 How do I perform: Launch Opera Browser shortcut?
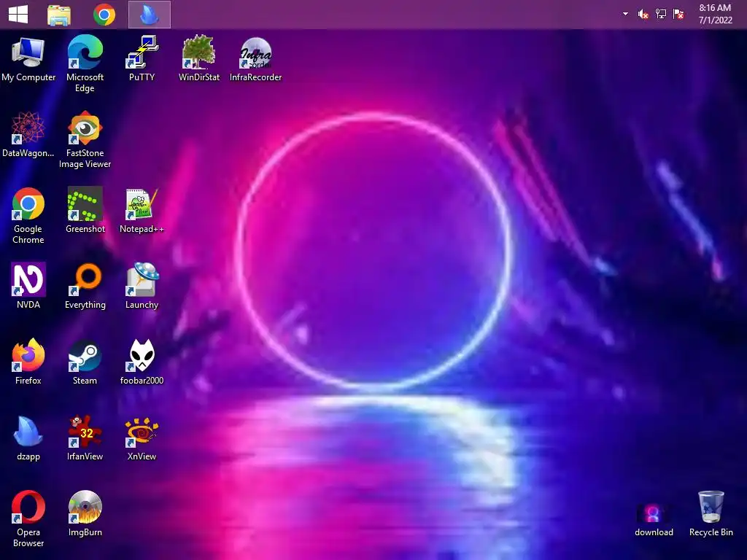pyautogui.click(x=28, y=519)
